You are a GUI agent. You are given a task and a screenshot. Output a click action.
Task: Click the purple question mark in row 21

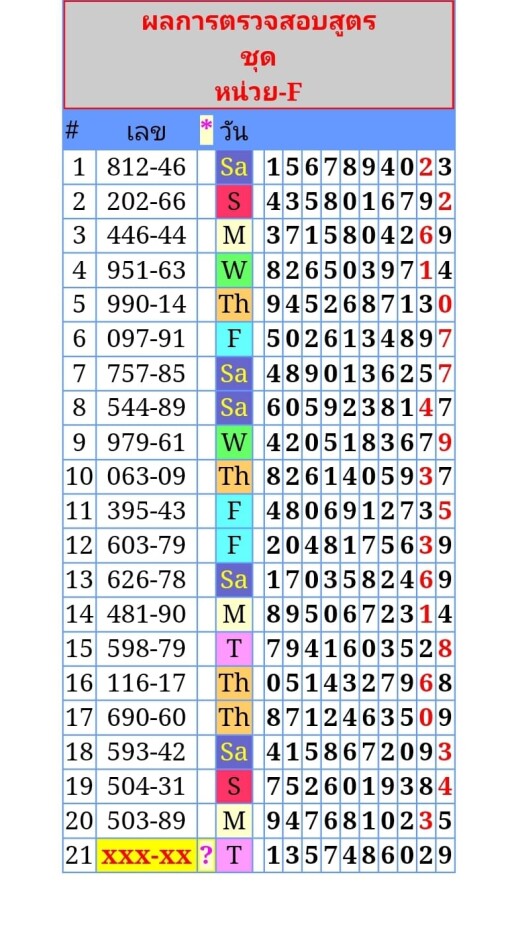[206, 856]
